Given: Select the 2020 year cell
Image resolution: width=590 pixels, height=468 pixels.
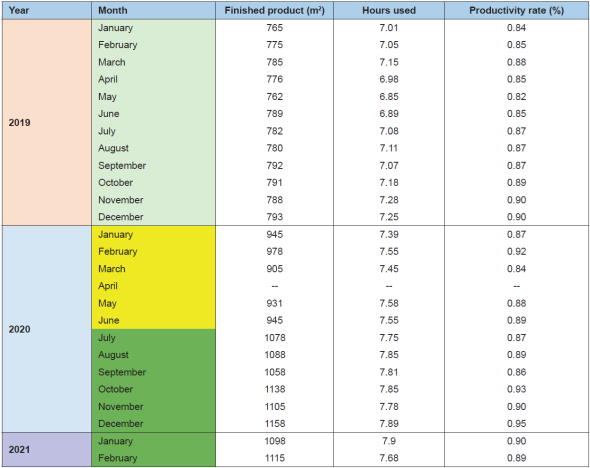Looking at the screenshot, I should (47, 329).
